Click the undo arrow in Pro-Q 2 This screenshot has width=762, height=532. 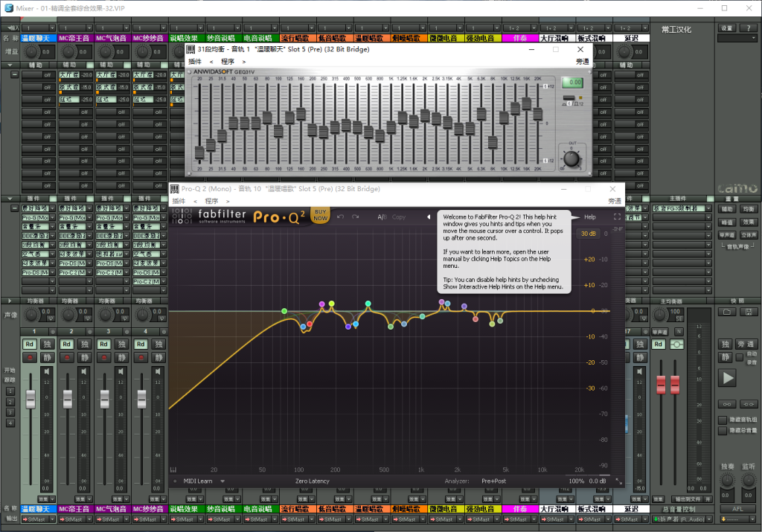tap(341, 217)
